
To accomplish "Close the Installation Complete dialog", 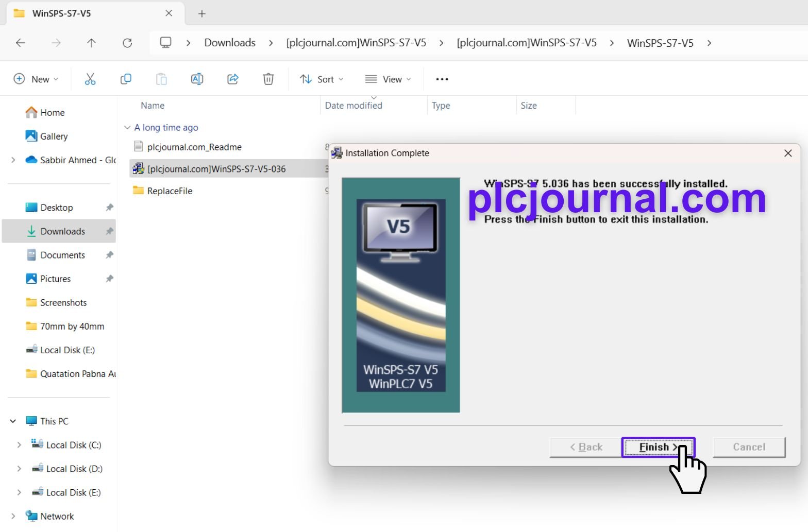I will click(788, 153).
